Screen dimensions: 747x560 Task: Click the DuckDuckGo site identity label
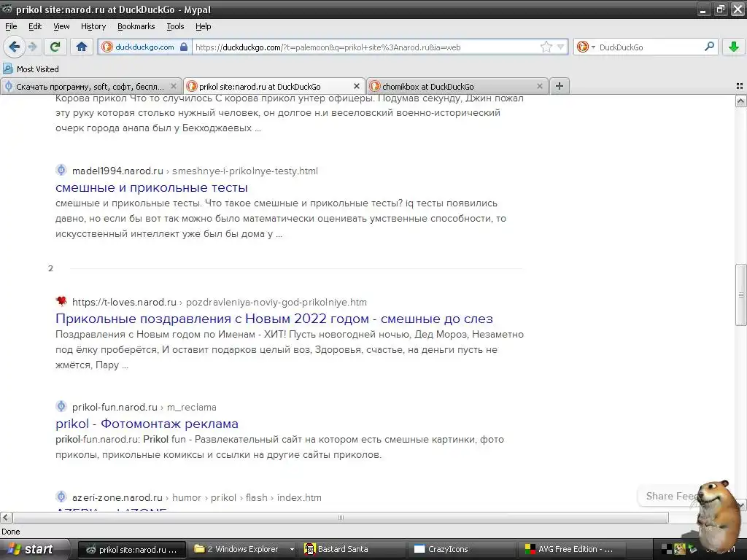[144, 47]
